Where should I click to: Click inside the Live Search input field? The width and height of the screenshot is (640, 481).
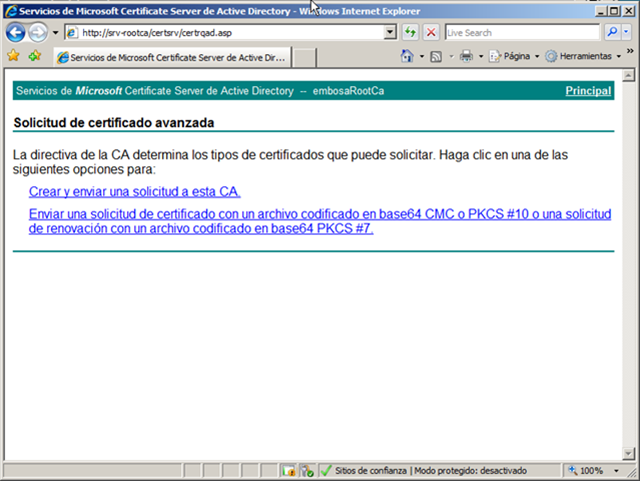click(x=520, y=33)
